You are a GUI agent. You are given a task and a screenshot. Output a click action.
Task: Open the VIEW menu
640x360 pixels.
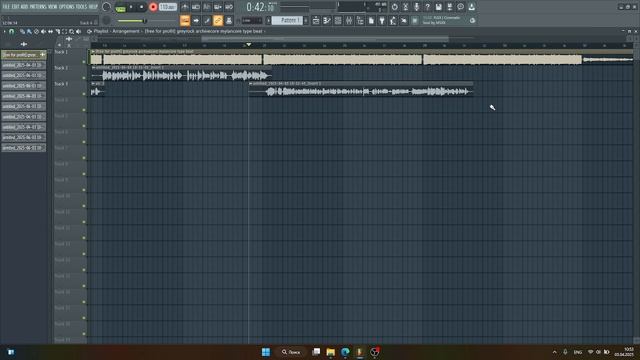coord(53,7)
